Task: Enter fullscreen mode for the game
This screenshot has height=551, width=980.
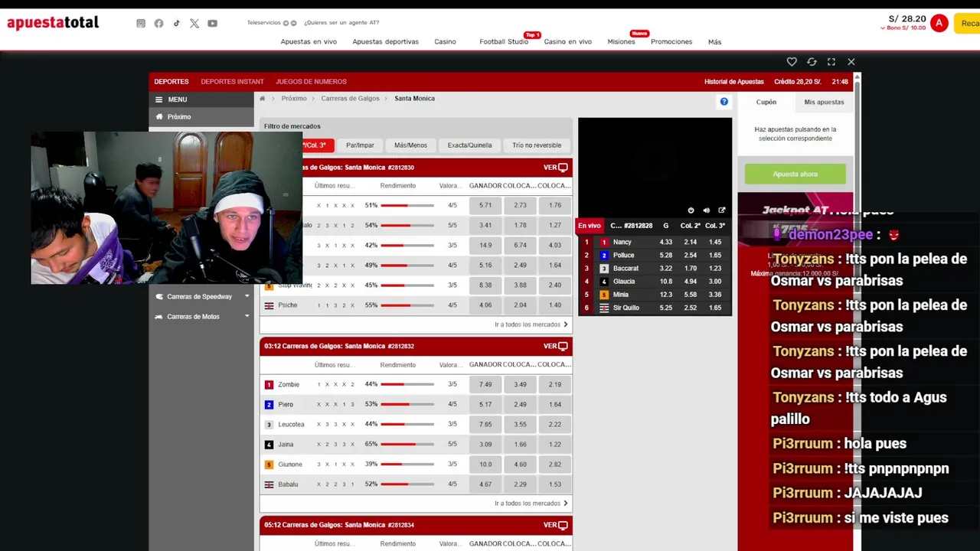Action: (x=831, y=62)
